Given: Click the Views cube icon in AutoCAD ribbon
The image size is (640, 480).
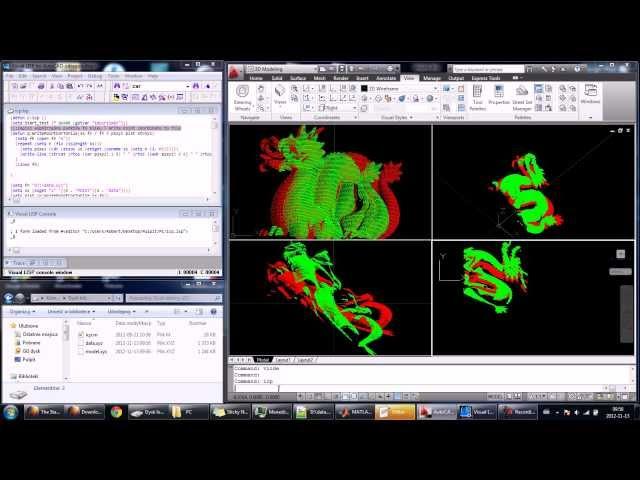Looking at the screenshot, I should coord(280,94).
